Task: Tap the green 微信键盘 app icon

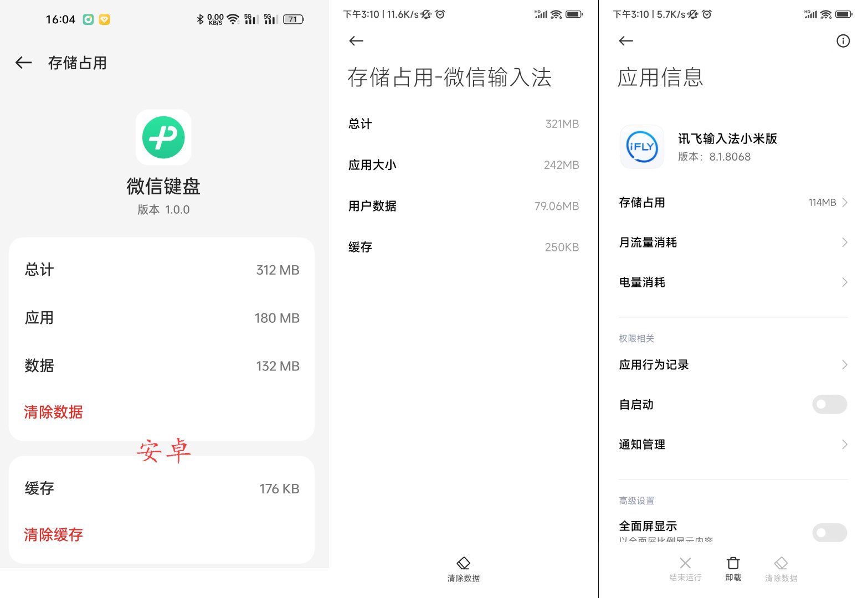Action: (x=163, y=137)
